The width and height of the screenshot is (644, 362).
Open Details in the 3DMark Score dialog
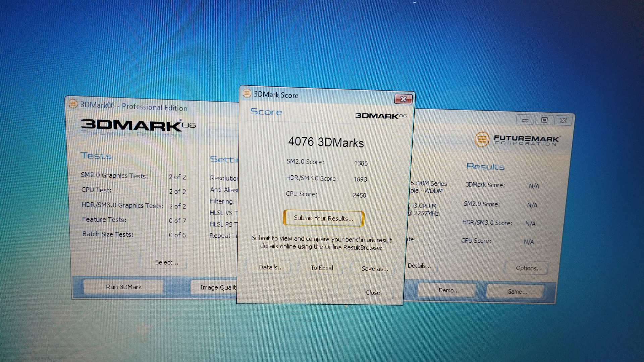point(271,267)
